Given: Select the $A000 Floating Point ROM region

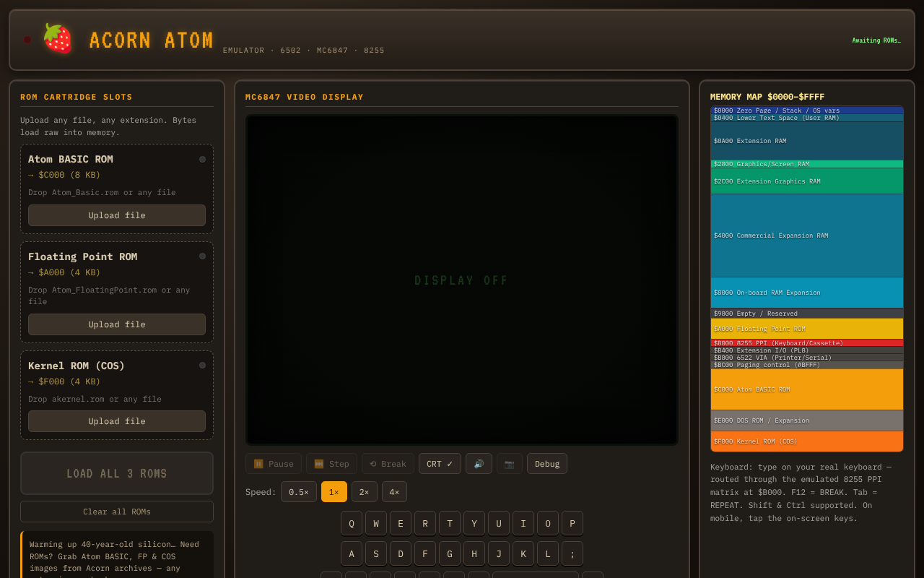Looking at the screenshot, I should coord(807,329).
